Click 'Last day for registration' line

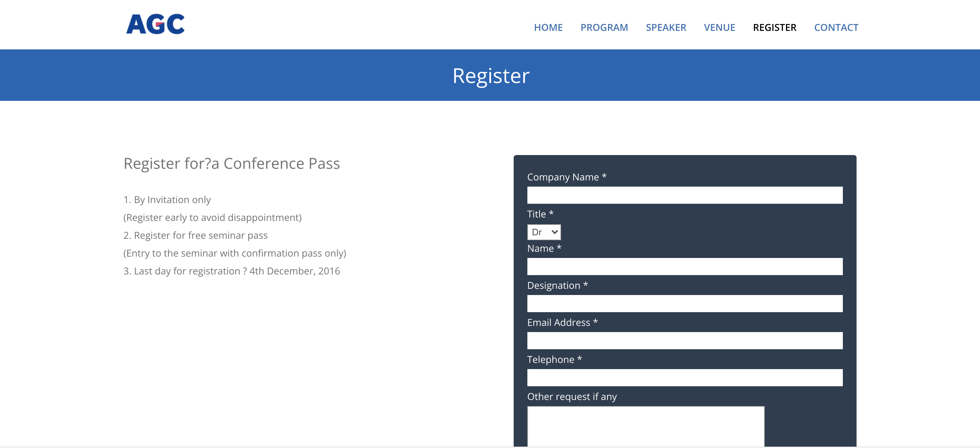232,271
